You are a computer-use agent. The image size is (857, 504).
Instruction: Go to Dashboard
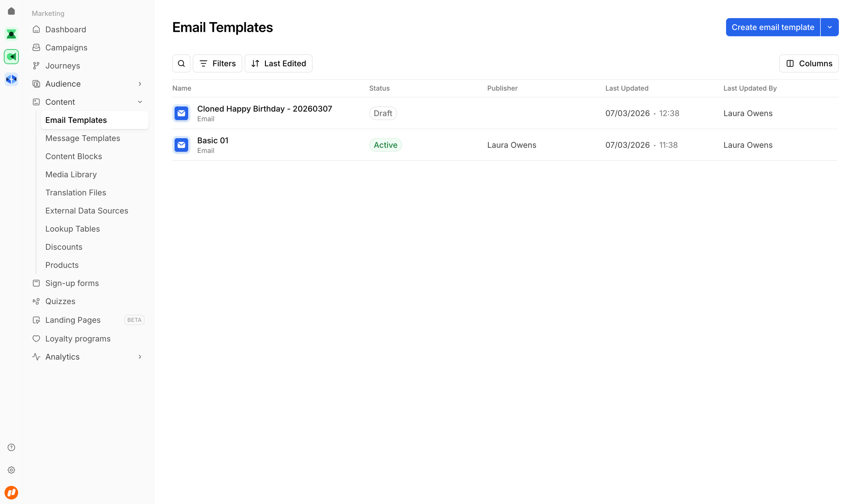point(66,29)
